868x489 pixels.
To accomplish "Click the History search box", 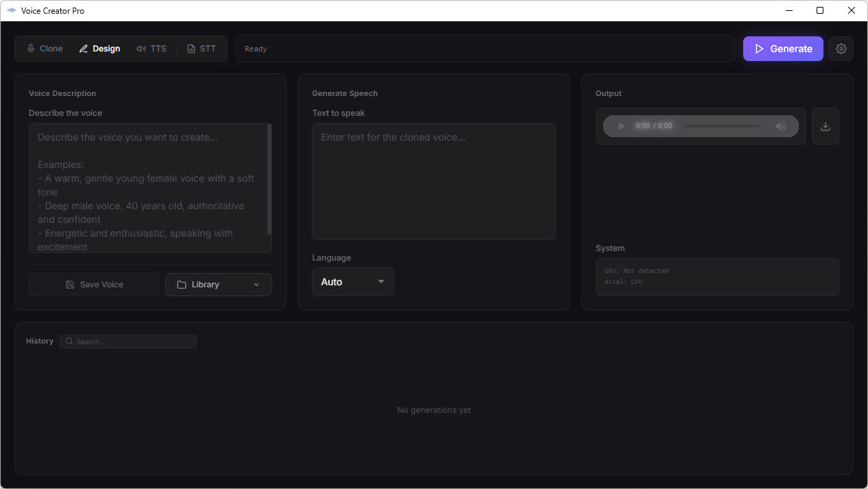I will [128, 341].
